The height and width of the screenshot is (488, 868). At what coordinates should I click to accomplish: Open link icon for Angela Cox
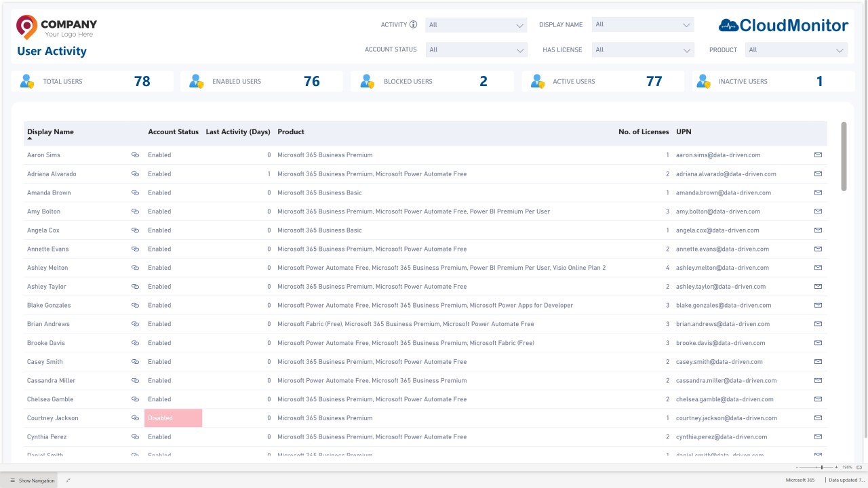(135, 230)
